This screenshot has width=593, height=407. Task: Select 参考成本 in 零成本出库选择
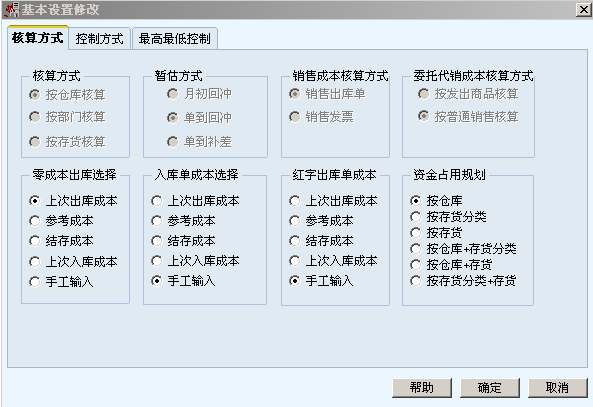coord(62,221)
